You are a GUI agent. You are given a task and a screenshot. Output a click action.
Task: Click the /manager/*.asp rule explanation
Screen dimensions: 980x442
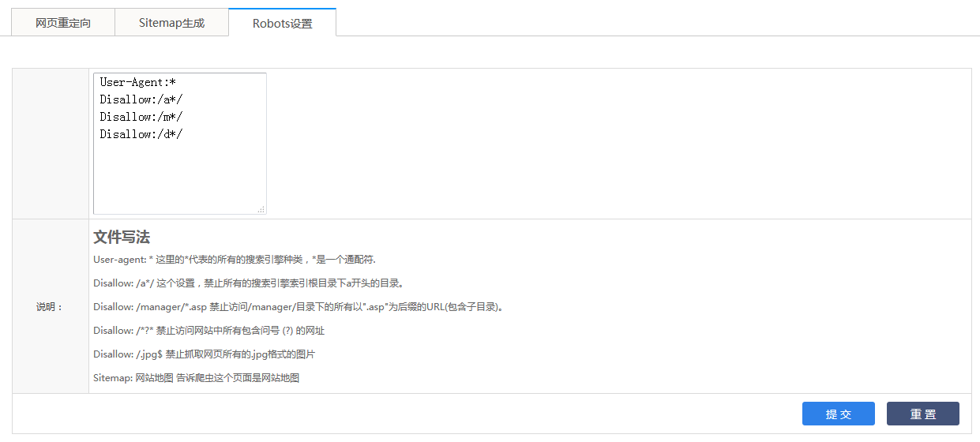click(298, 307)
